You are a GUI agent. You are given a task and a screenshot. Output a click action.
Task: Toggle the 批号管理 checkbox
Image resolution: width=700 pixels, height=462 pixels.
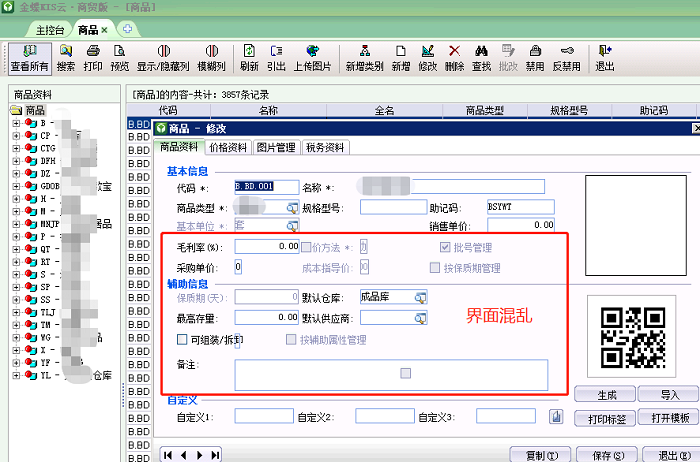tap(445, 247)
